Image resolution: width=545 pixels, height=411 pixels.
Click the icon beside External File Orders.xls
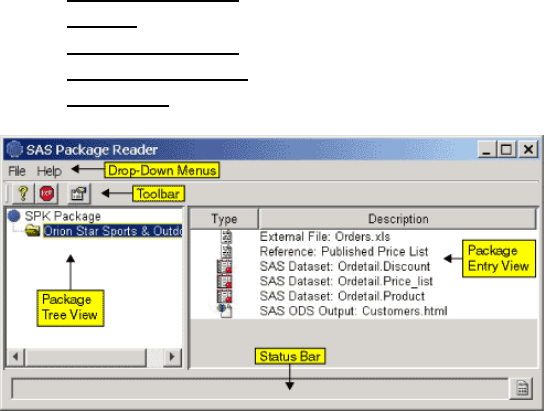coord(226,236)
